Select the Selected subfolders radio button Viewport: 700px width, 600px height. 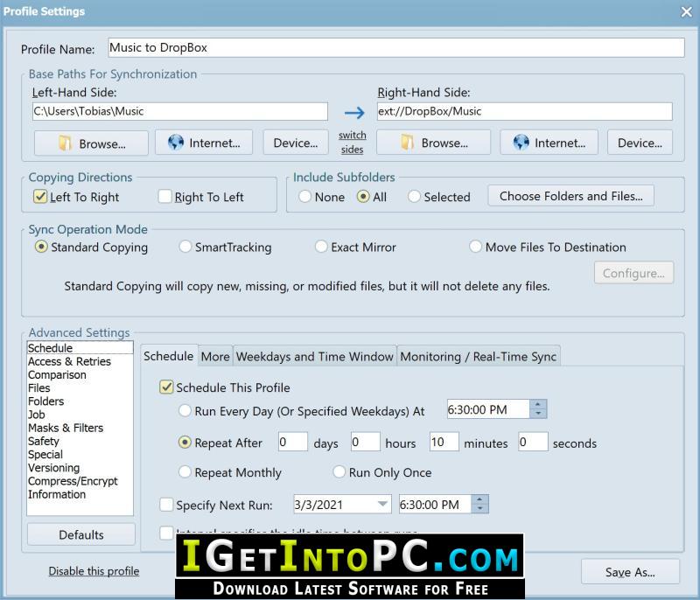pos(414,196)
